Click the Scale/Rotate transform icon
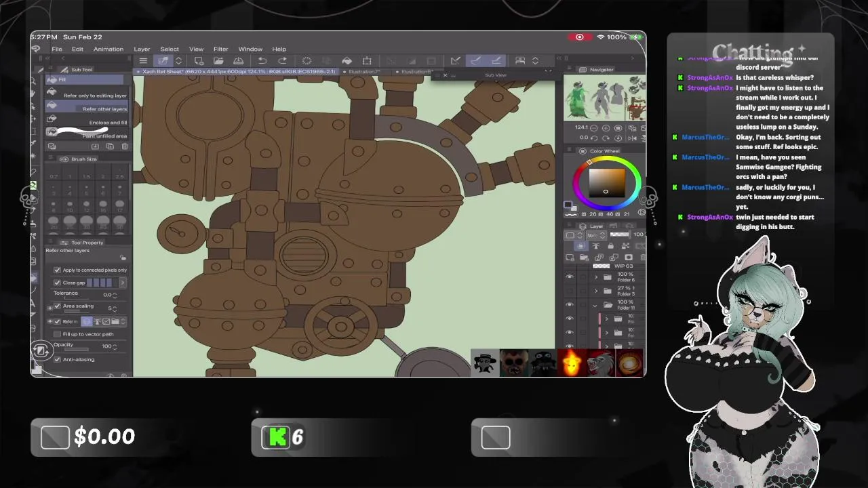The image size is (868, 488). click(367, 61)
